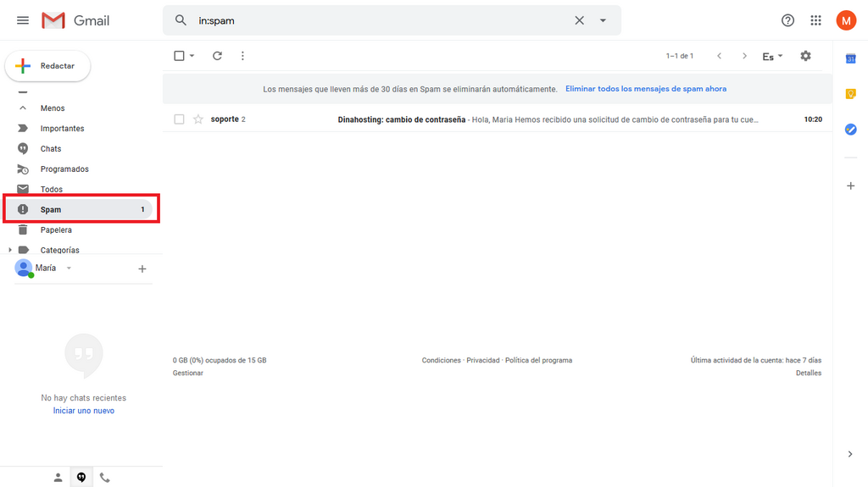Open Google Calendar side panel icon
This screenshot has width=868, height=487.
(x=851, y=58)
